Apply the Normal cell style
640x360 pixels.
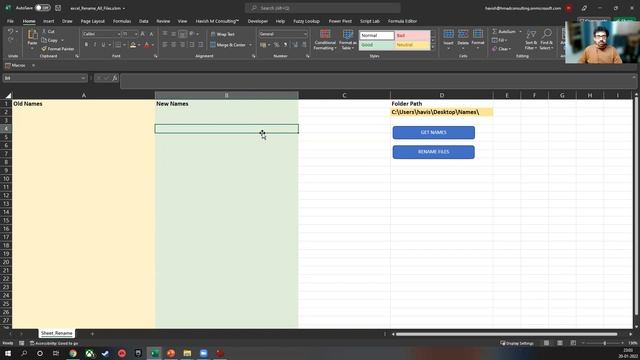click(377, 36)
